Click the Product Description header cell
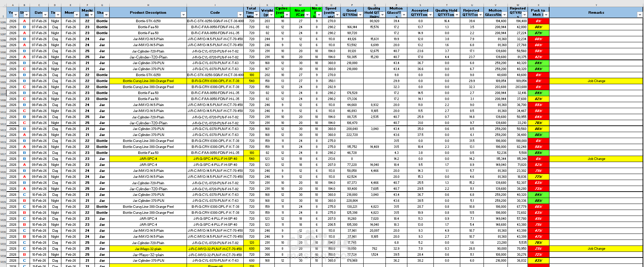Viewport: 644px width, 267px height. click(x=148, y=13)
